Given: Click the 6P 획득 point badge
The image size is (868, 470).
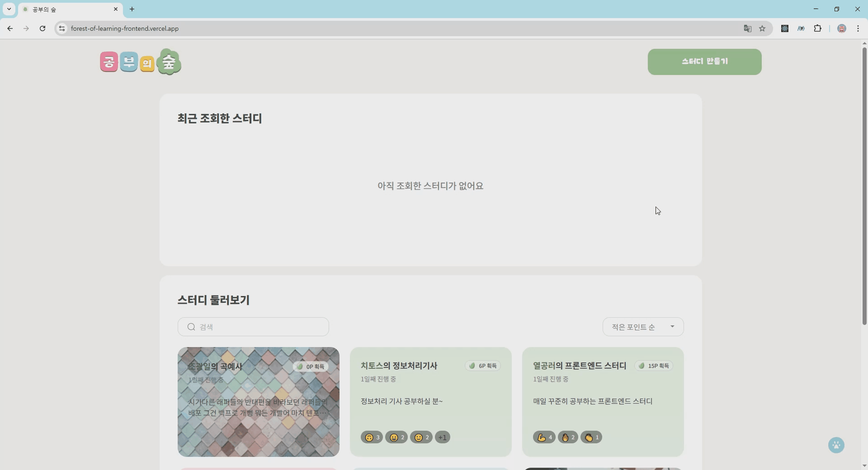Looking at the screenshot, I should (x=483, y=366).
